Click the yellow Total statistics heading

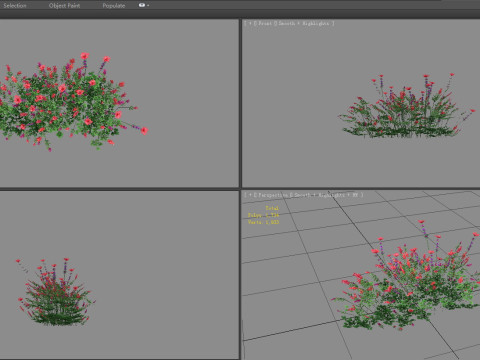point(272,208)
